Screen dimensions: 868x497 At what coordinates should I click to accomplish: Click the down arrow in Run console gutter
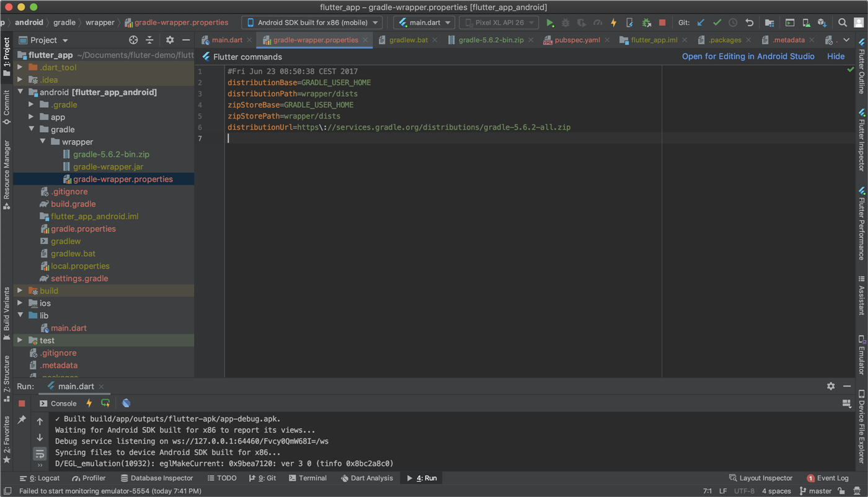[40, 437]
